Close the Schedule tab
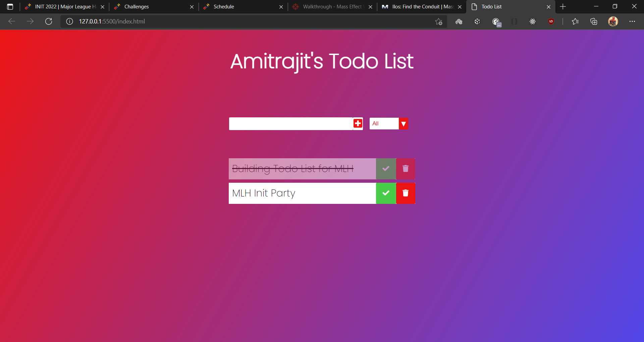 click(x=281, y=7)
